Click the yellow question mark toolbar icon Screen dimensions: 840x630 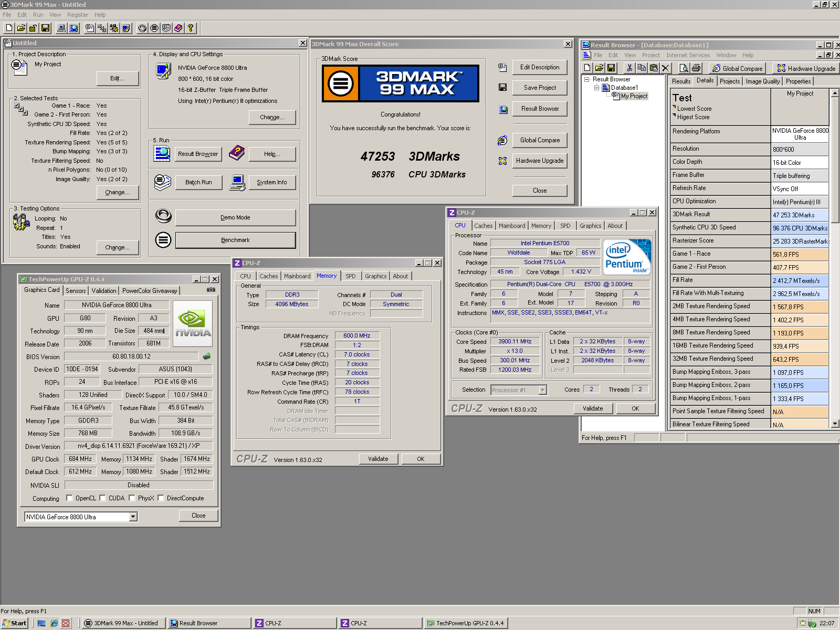point(191,28)
